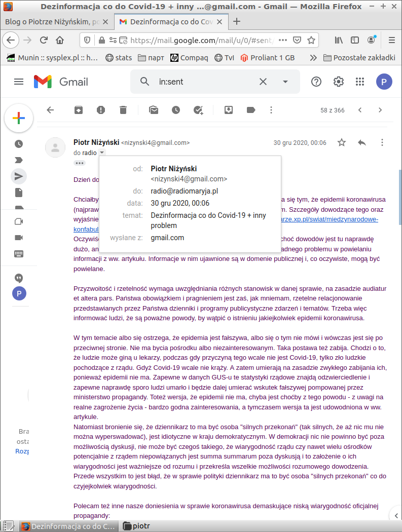Open the Sent folder in sidebar

19,176
